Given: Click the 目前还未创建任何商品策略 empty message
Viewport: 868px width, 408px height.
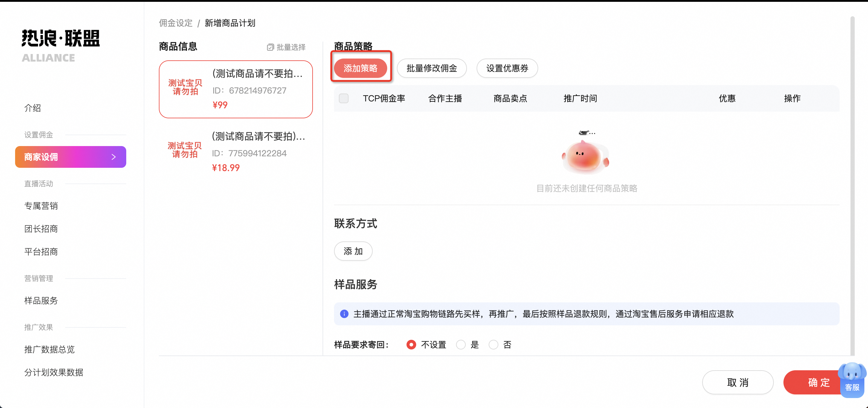Looking at the screenshot, I should click(x=587, y=188).
